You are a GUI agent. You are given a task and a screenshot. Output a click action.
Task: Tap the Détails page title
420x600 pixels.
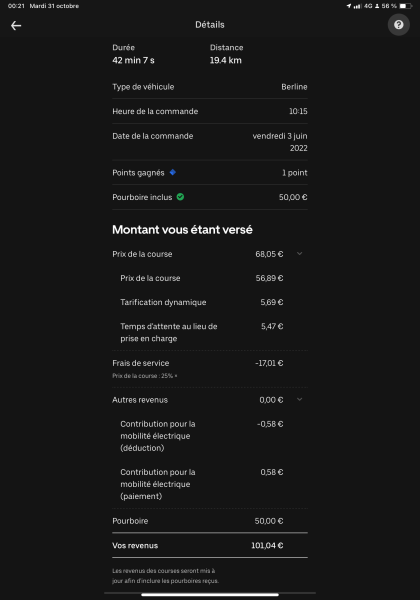click(x=210, y=25)
